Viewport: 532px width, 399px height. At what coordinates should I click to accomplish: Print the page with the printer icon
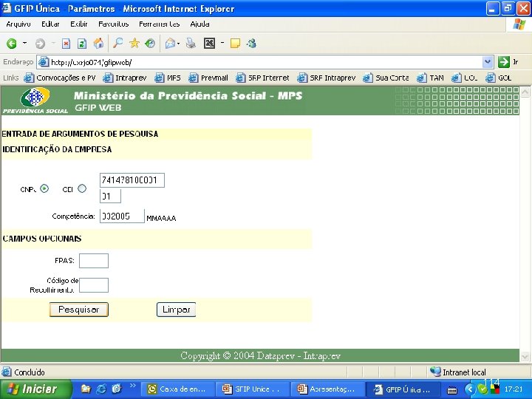pyautogui.click(x=191, y=43)
